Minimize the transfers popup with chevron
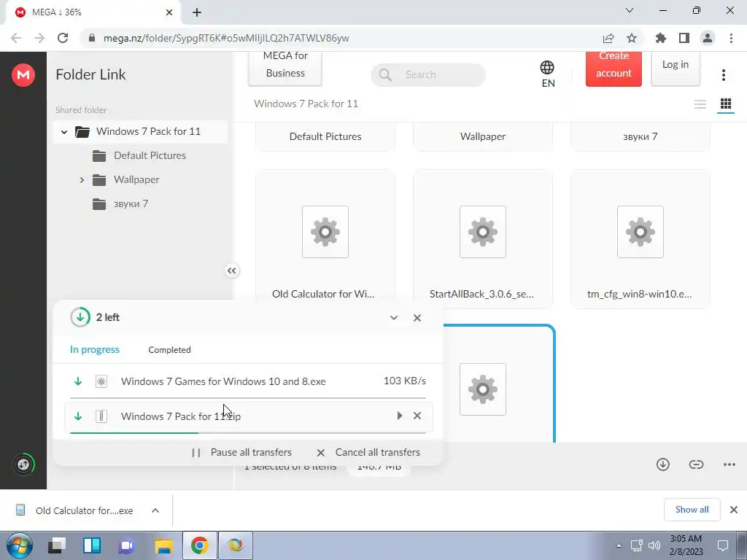Viewport: 747px width, 560px height. tap(393, 318)
